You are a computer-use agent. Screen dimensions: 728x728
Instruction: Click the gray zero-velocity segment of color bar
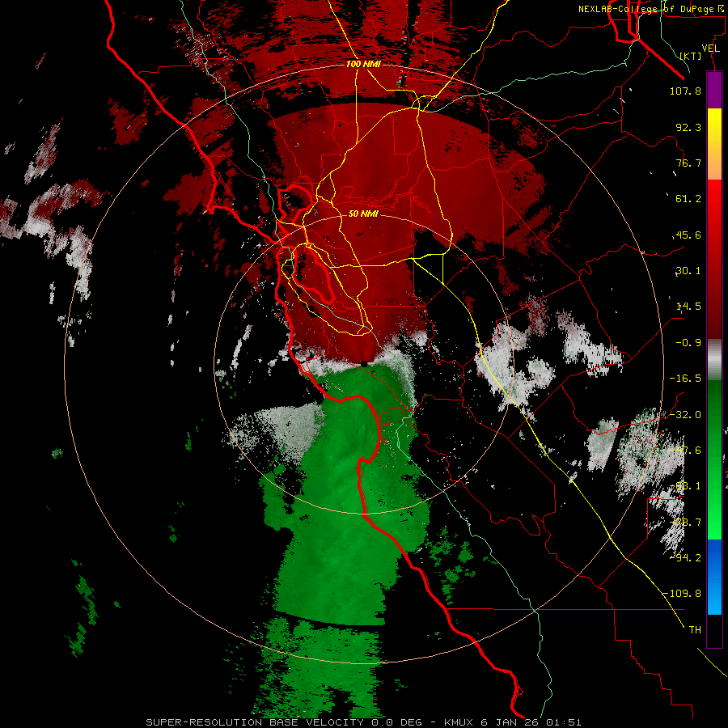[x=714, y=359]
